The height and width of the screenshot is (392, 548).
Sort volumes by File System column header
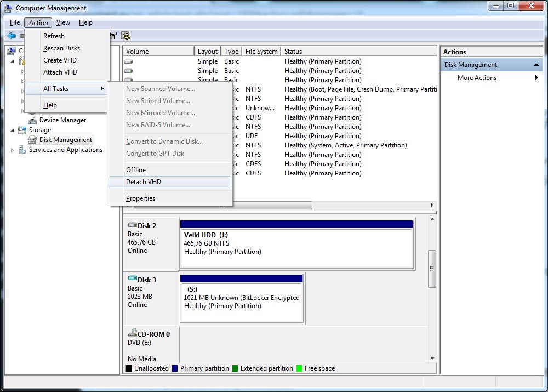[x=261, y=52]
